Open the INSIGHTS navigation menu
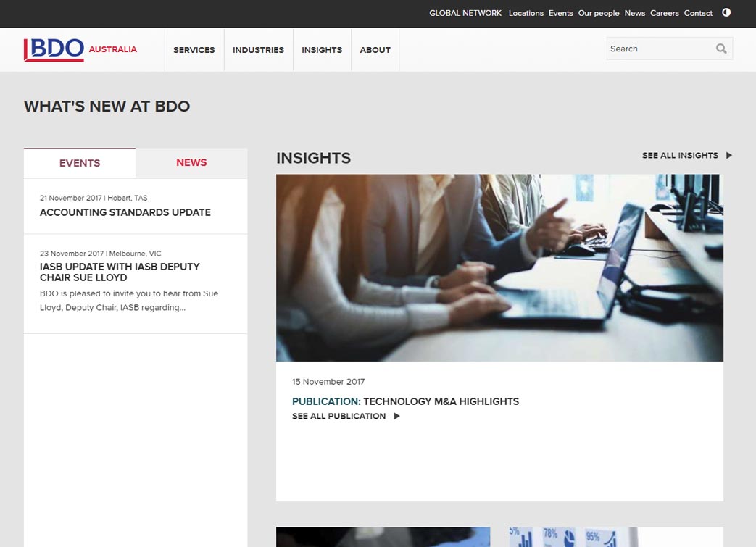Viewport: 756px width, 547px height. pyautogui.click(x=321, y=49)
